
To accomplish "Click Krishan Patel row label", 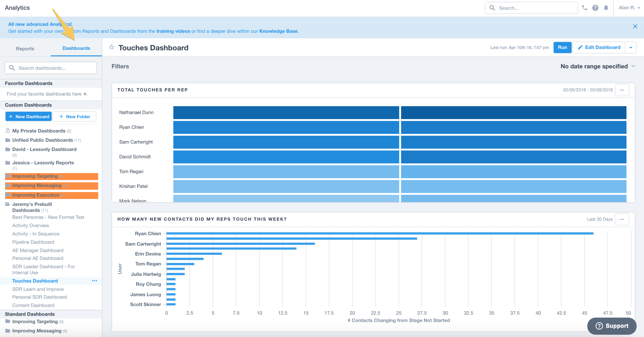I will [133, 186].
